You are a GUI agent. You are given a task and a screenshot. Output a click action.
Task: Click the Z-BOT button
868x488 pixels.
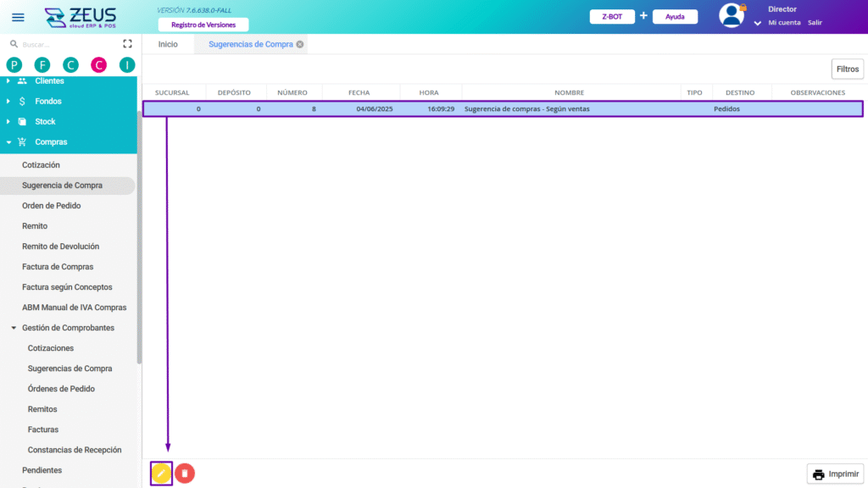(x=612, y=17)
